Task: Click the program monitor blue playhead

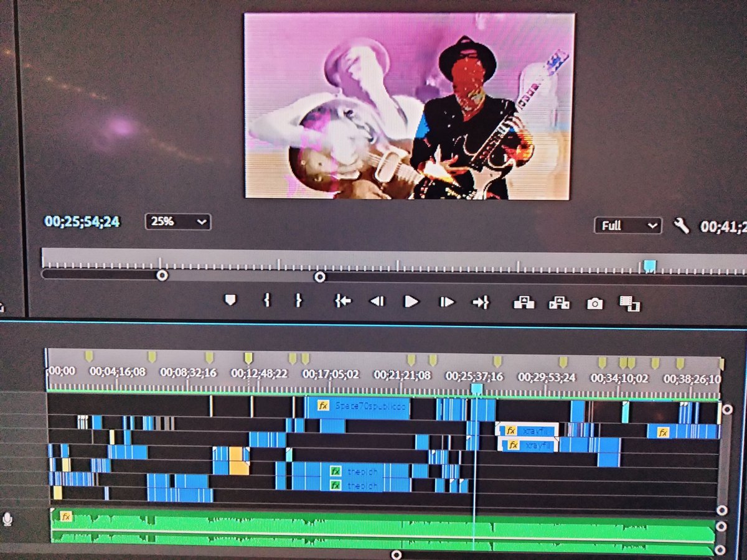Action: point(649,266)
